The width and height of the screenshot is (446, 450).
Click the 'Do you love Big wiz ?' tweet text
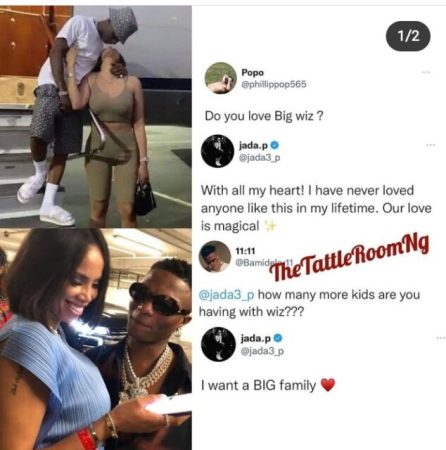(x=264, y=116)
